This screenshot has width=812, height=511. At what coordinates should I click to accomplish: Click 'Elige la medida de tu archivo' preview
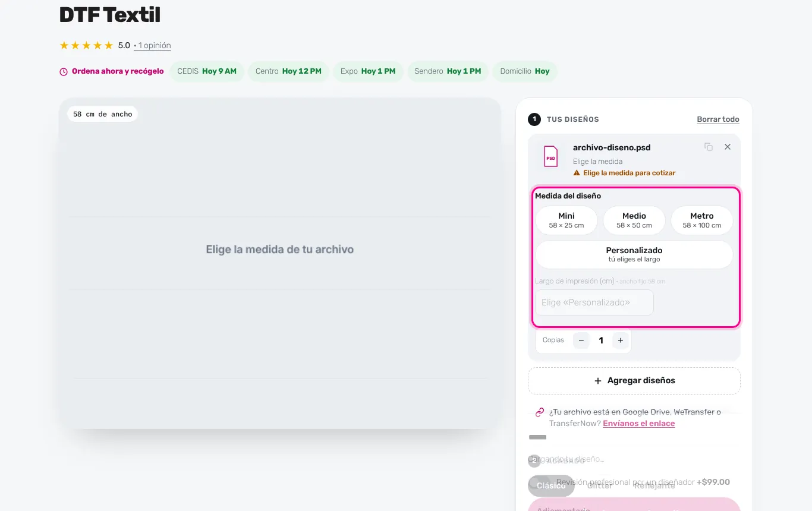coord(280,250)
